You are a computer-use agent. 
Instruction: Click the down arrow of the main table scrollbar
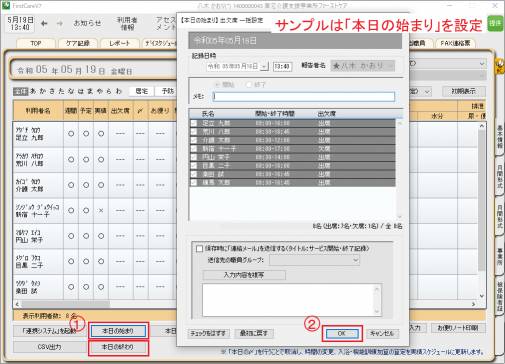pos(481,296)
